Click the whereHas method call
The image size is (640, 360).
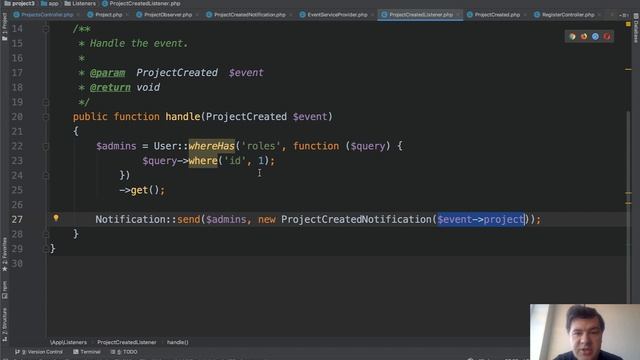click(211, 146)
